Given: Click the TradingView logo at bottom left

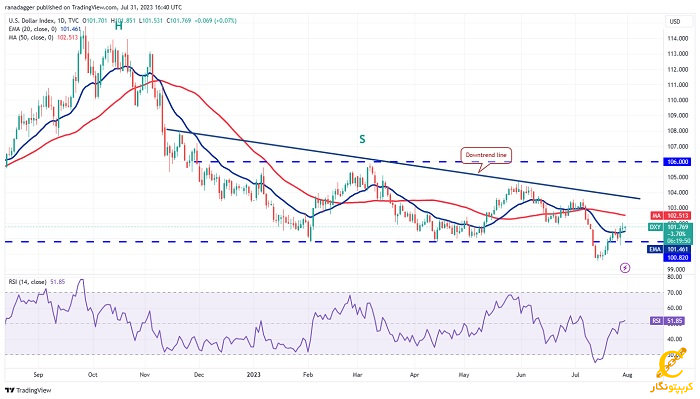Looking at the screenshot, I should [x=28, y=390].
